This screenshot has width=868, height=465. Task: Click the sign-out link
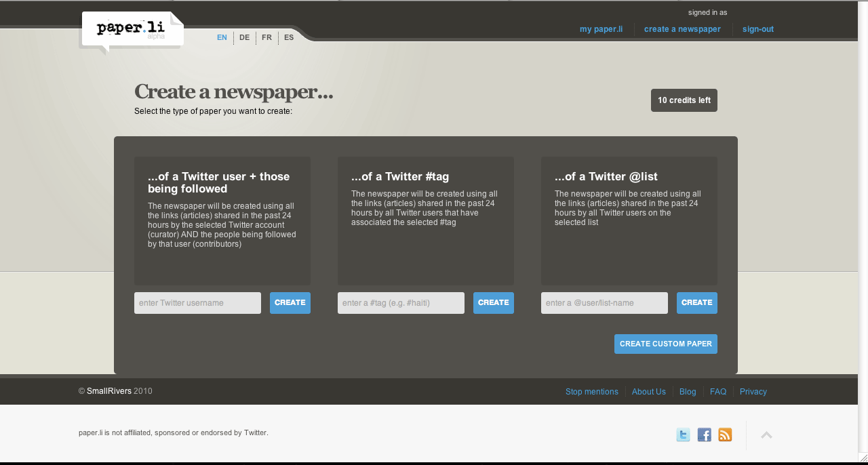coord(757,29)
